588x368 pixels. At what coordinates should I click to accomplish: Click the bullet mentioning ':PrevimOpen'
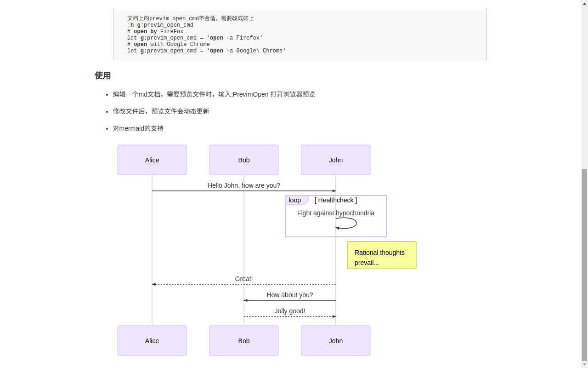tap(214, 94)
